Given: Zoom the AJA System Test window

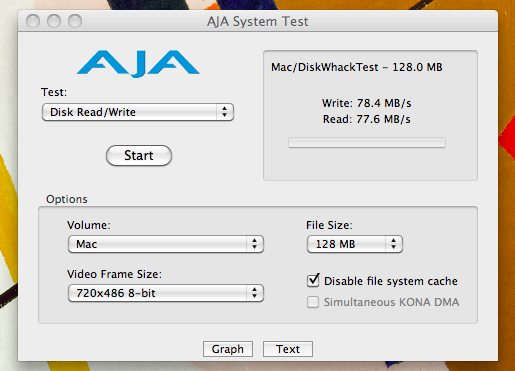Looking at the screenshot, I should [75, 21].
